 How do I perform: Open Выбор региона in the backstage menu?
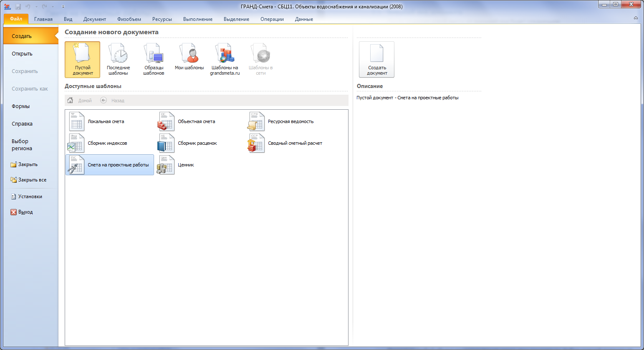click(30, 145)
